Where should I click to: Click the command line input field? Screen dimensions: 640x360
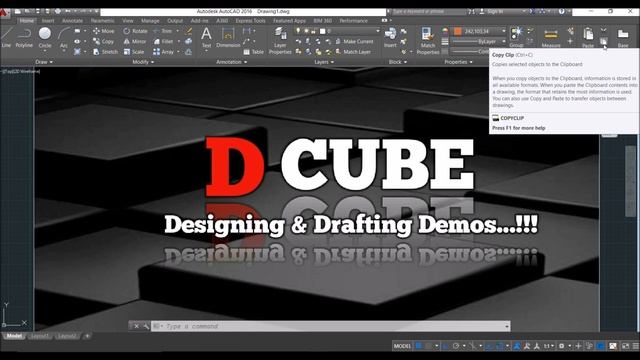pyautogui.click(x=331, y=326)
